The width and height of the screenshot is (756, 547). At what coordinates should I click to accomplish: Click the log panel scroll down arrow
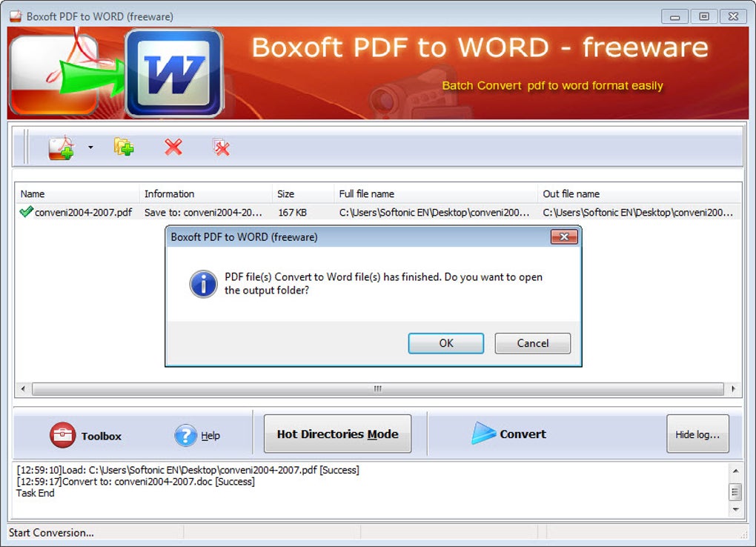(x=735, y=509)
